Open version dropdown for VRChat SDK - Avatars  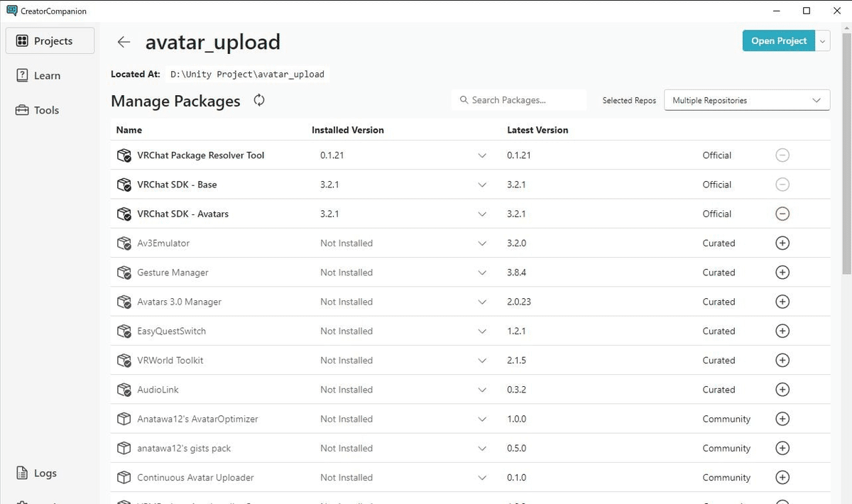pos(483,214)
